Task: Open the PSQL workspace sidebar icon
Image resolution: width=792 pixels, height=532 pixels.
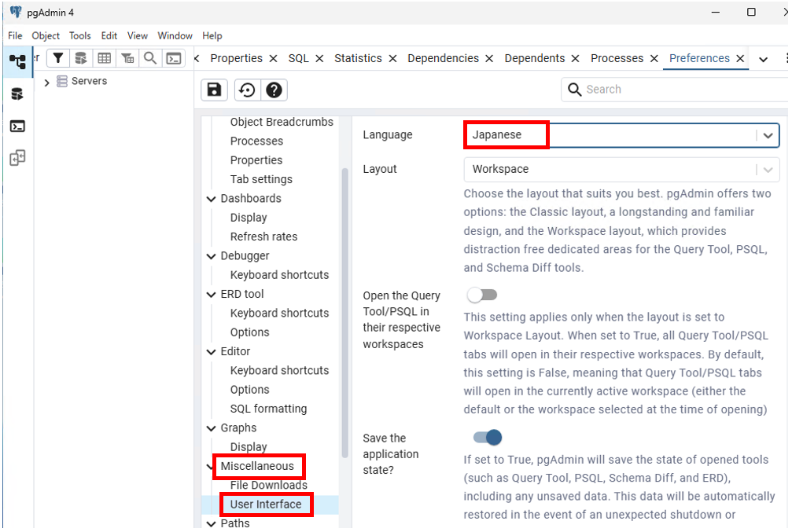Action: pos(17,127)
